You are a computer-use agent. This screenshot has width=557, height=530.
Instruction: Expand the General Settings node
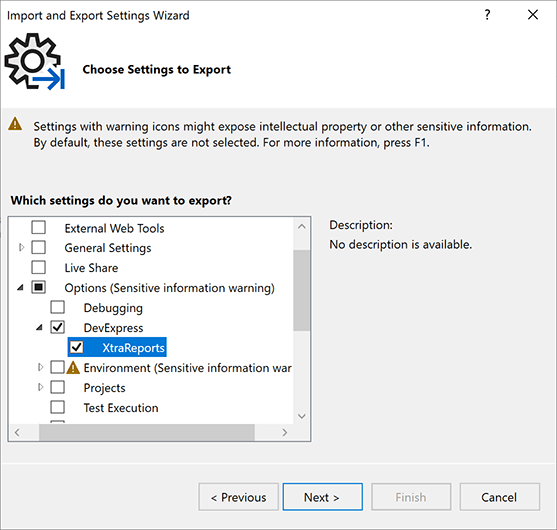pos(21,247)
